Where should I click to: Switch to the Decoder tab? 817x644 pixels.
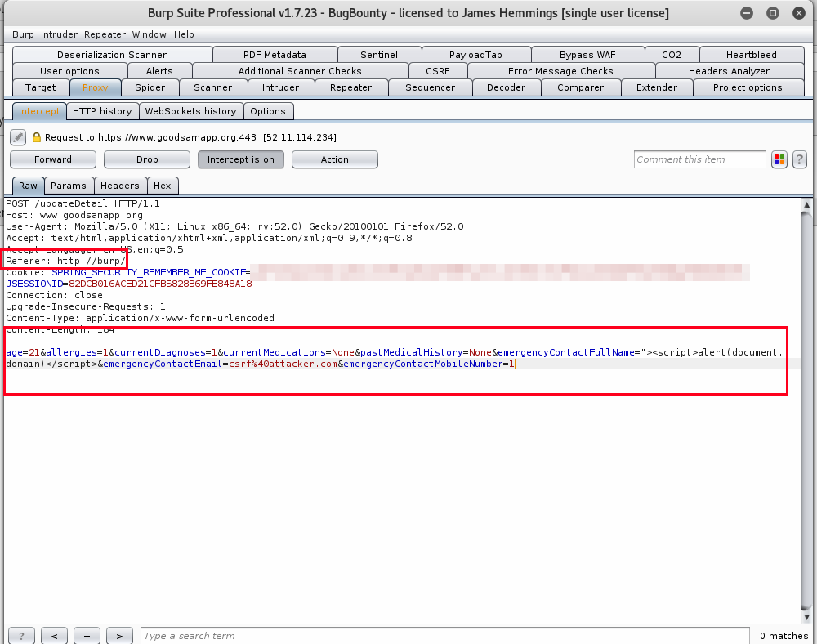[507, 87]
